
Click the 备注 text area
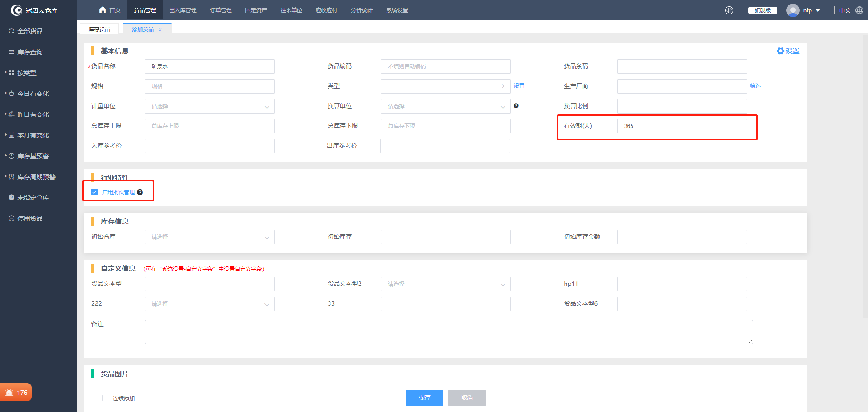(x=449, y=332)
